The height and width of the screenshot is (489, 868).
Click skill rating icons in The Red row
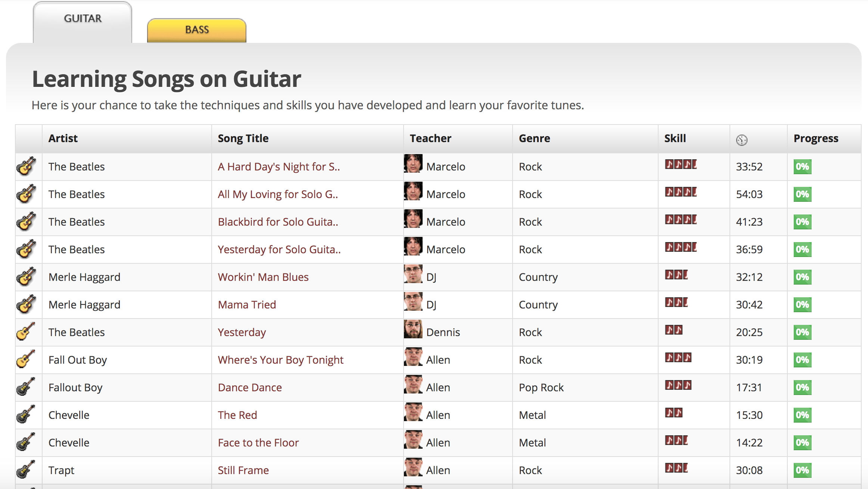(674, 413)
